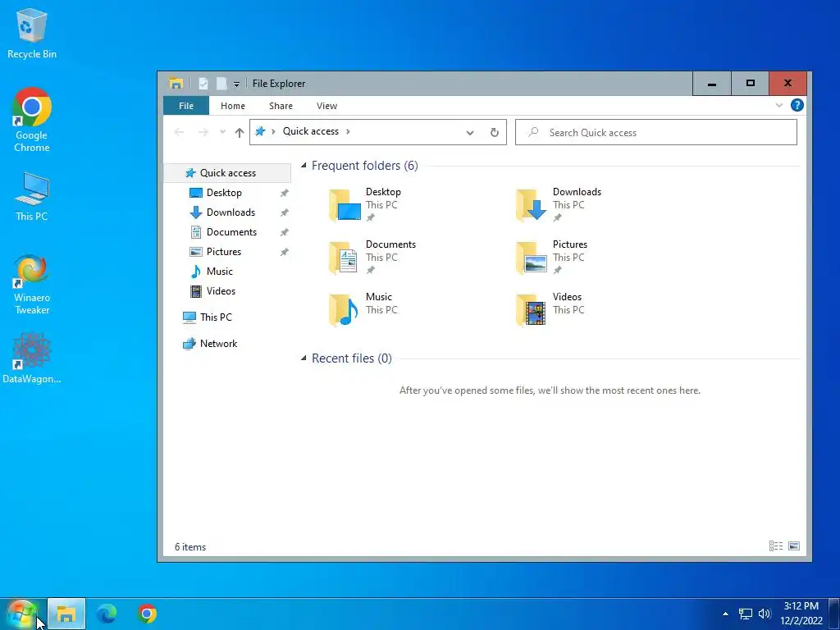This screenshot has height=630, width=840.
Task: Show hidden tray icons
Action: coord(725,614)
